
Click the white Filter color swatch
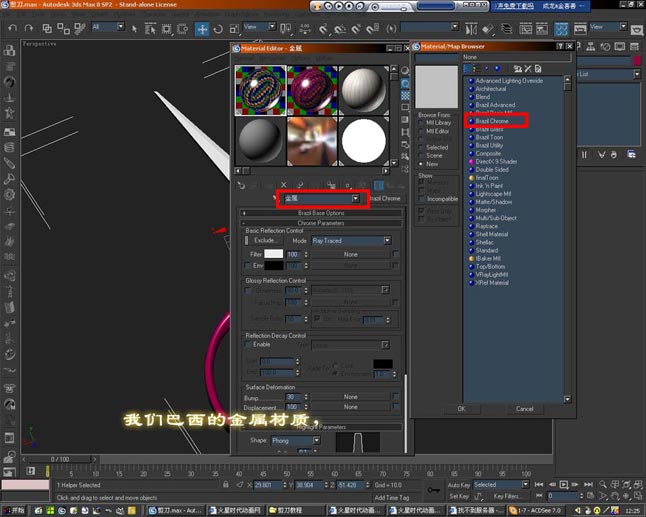pyautogui.click(x=274, y=254)
